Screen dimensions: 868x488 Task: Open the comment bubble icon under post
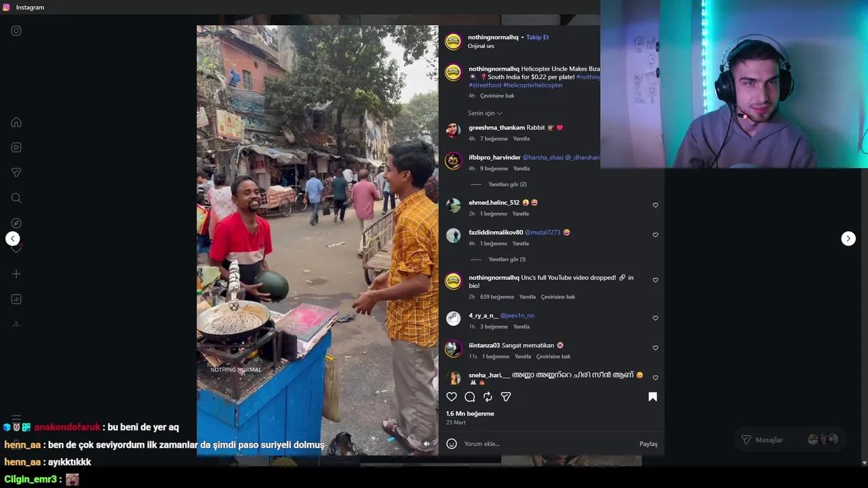(470, 397)
